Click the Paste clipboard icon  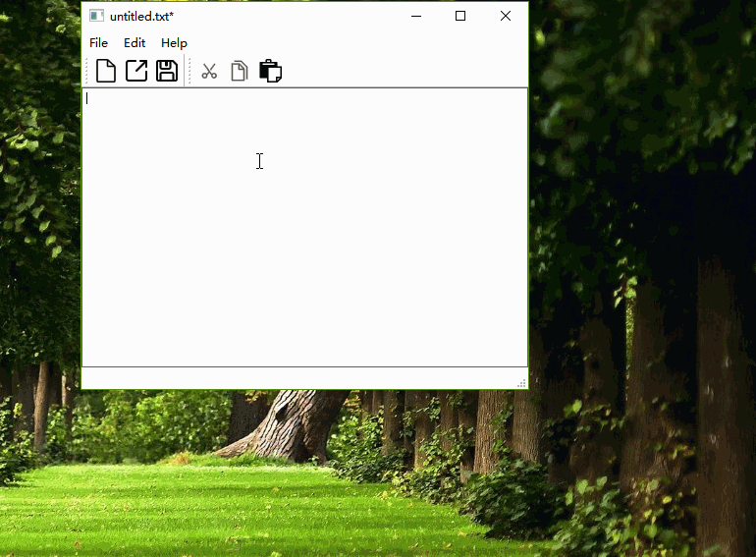coord(270,71)
